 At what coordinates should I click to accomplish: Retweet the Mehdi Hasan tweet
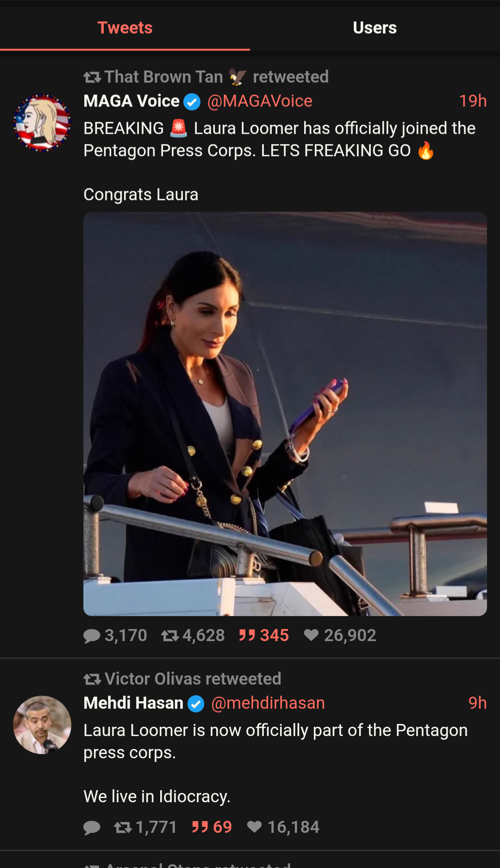146,827
